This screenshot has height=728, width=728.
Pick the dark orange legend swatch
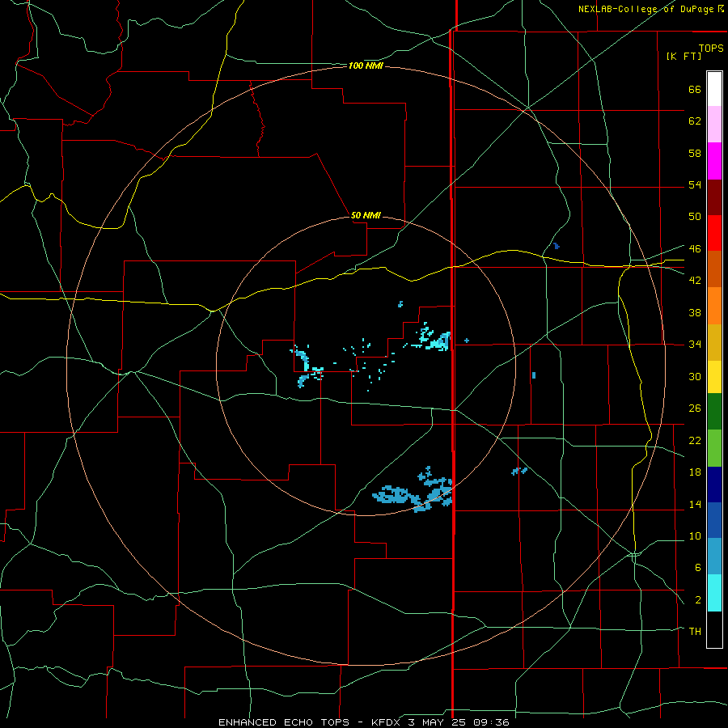point(714,269)
